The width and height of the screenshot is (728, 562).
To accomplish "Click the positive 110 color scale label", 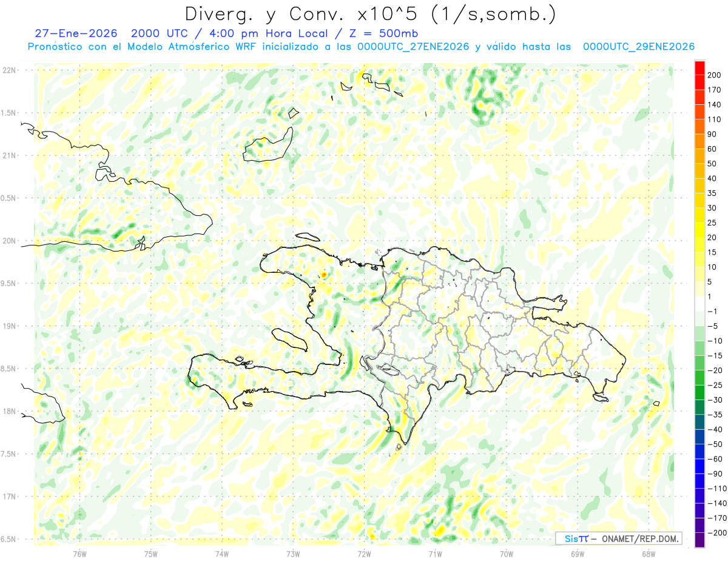I will click(x=715, y=119).
